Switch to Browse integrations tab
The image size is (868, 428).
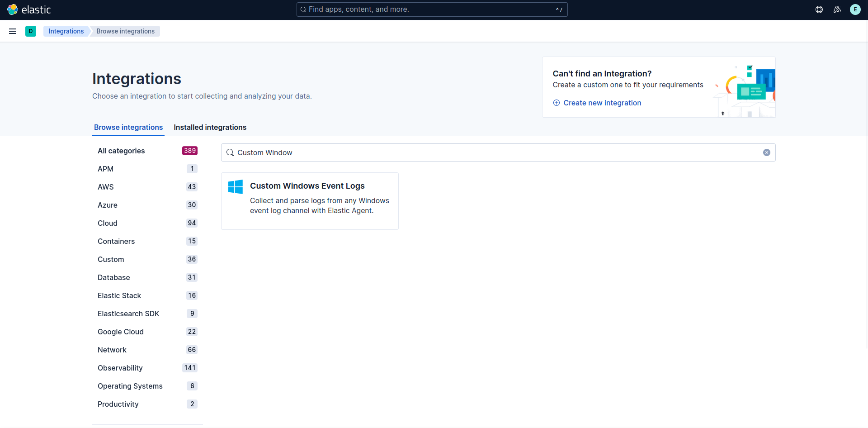(x=128, y=127)
